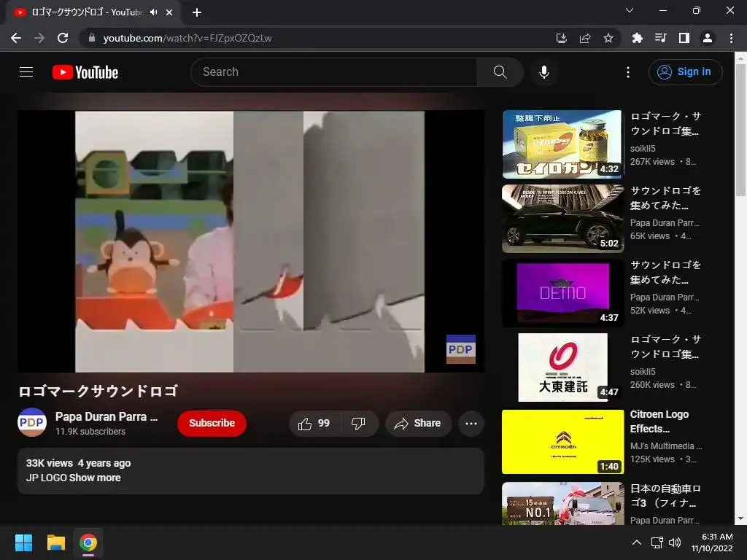
Task: Open Windows Start menu
Action: pyautogui.click(x=23, y=542)
